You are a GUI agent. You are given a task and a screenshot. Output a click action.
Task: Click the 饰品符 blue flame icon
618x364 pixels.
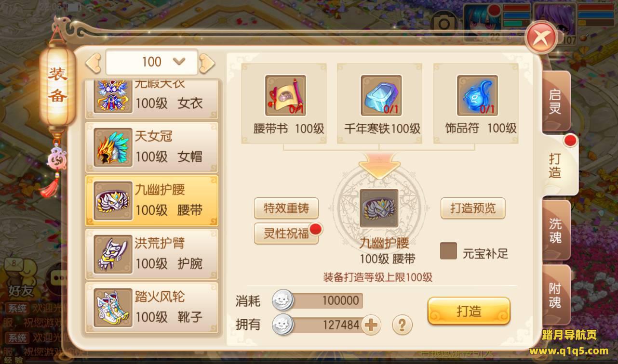pyautogui.click(x=478, y=95)
